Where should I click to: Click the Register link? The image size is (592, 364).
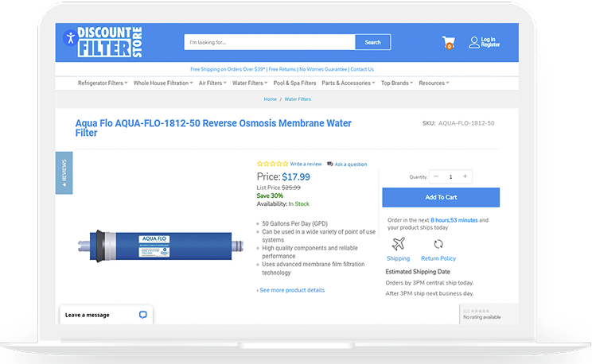pyautogui.click(x=490, y=45)
